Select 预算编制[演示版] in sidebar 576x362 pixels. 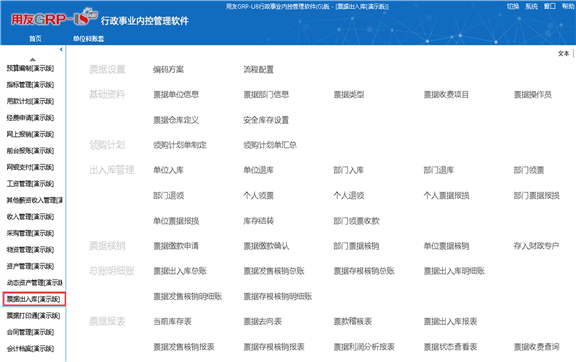pos(30,68)
